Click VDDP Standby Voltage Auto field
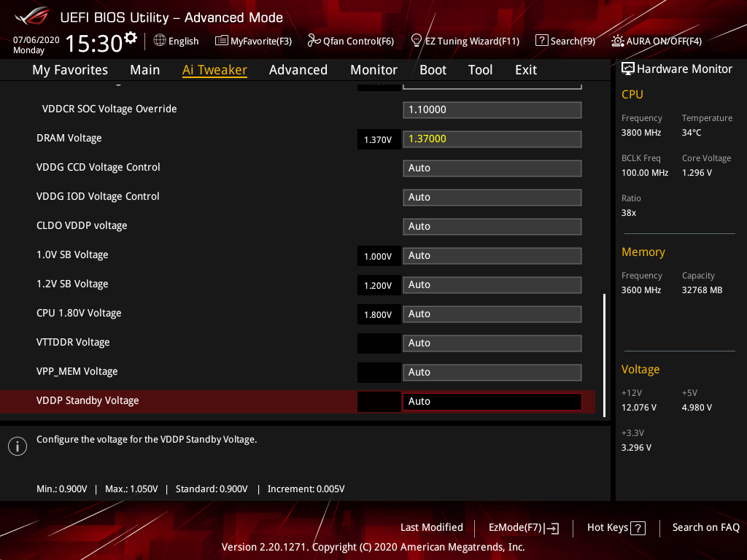 (492, 402)
